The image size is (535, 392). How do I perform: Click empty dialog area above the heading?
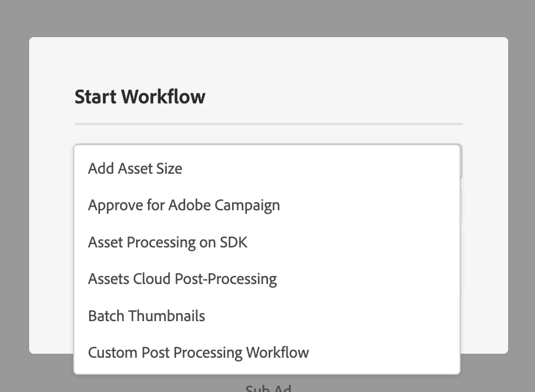coord(268,60)
